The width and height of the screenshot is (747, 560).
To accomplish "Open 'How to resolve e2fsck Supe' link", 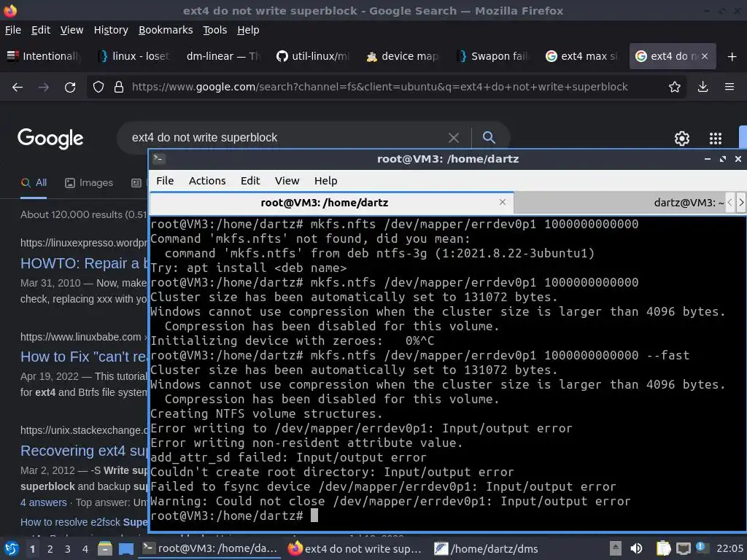I will click(x=84, y=522).
